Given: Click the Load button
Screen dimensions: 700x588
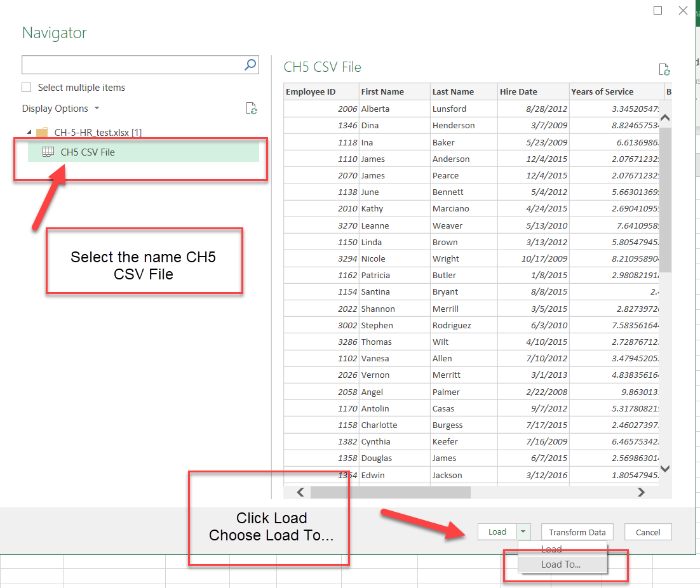Looking at the screenshot, I should pos(497,531).
